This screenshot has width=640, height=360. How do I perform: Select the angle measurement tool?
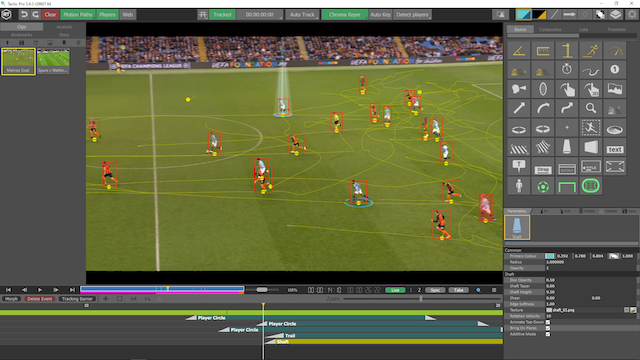pos(518,51)
